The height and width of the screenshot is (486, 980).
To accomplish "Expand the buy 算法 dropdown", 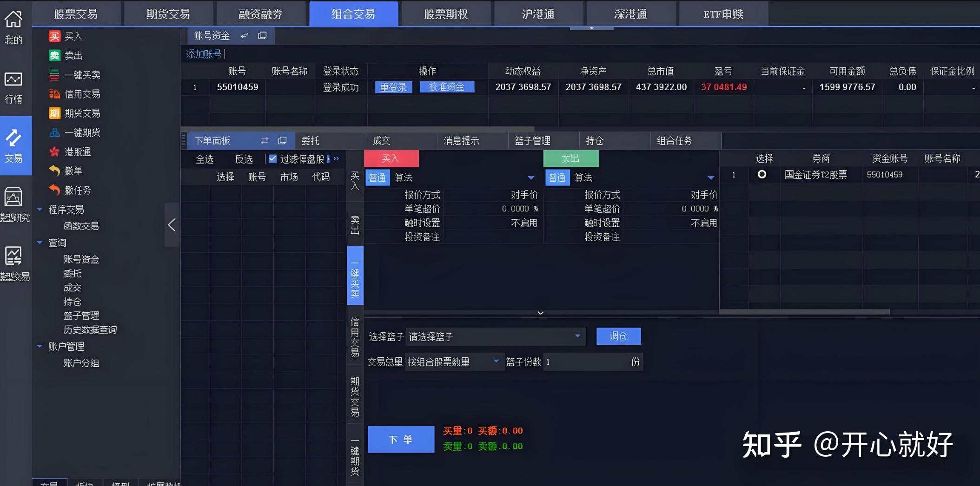I will click(x=530, y=177).
